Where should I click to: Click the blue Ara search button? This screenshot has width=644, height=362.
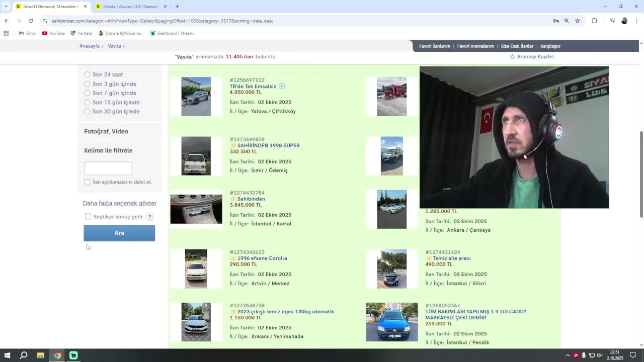[x=119, y=233]
